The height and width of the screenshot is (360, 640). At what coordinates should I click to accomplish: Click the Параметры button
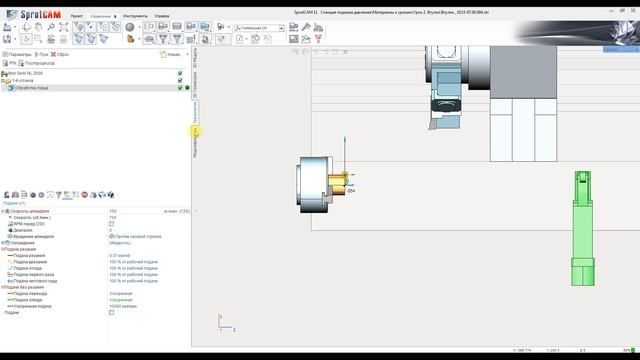coord(17,54)
